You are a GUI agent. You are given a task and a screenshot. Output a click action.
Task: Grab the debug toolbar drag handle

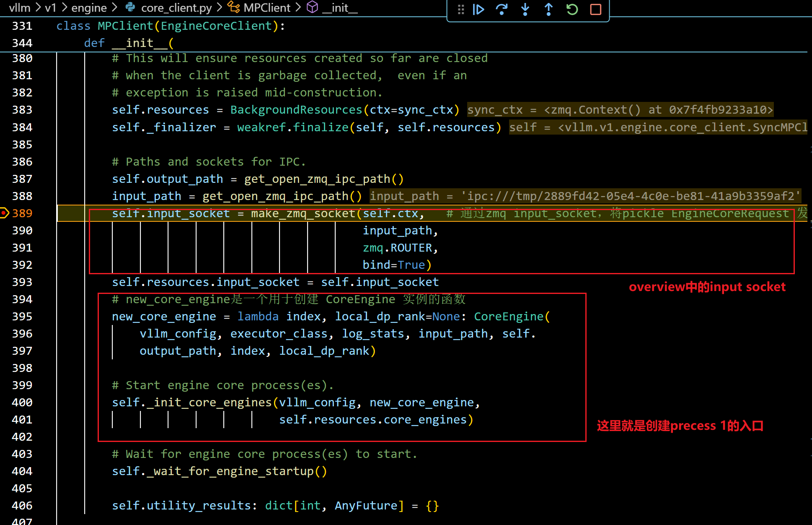tap(461, 9)
